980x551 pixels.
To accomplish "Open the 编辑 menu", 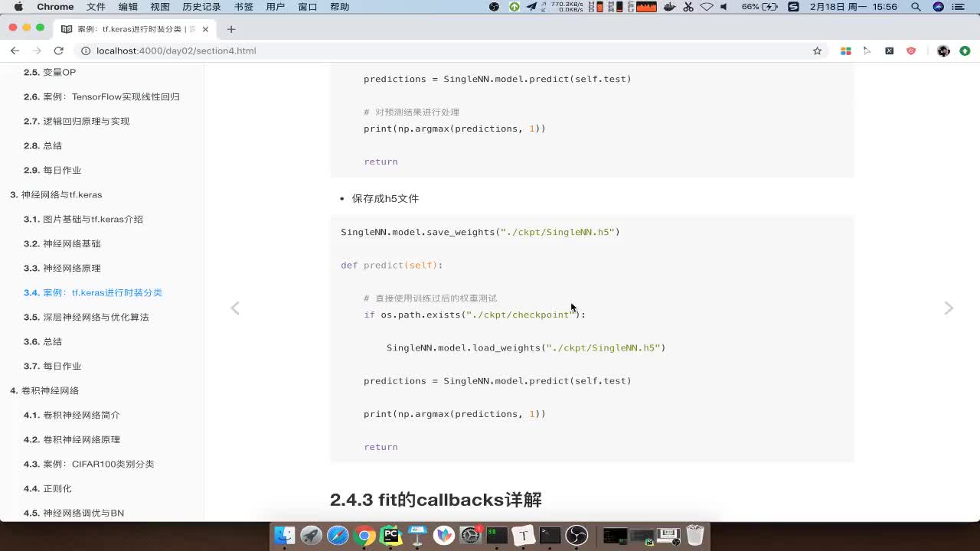I will click(x=128, y=7).
